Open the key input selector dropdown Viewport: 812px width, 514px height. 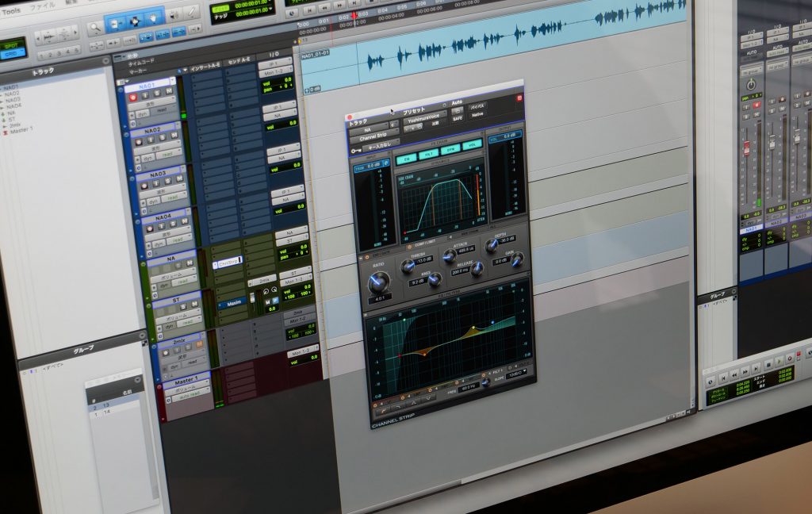[382, 148]
